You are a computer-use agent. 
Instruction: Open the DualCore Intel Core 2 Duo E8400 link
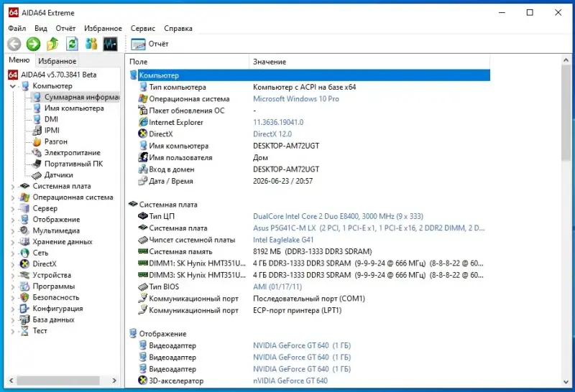coord(338,216)
